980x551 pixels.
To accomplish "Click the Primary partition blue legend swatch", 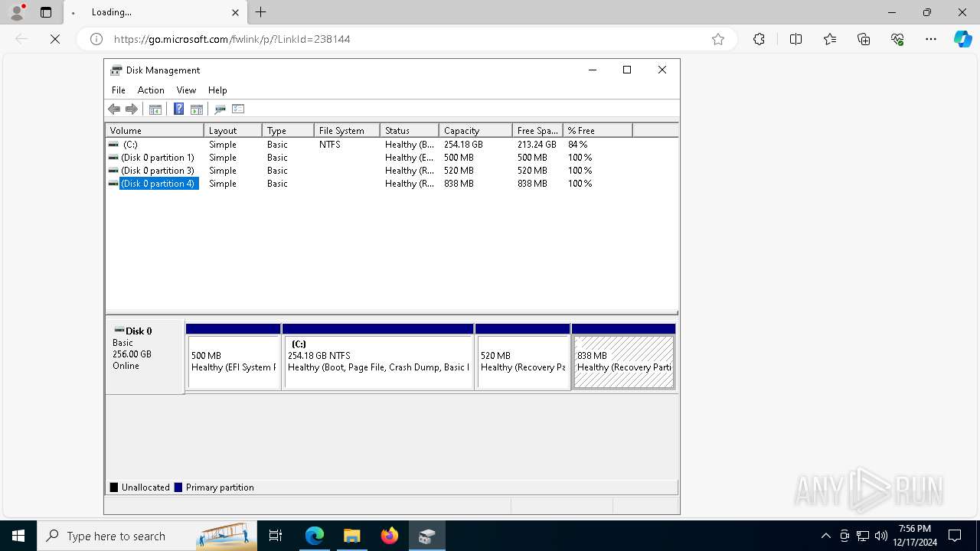I will (178, 487).
